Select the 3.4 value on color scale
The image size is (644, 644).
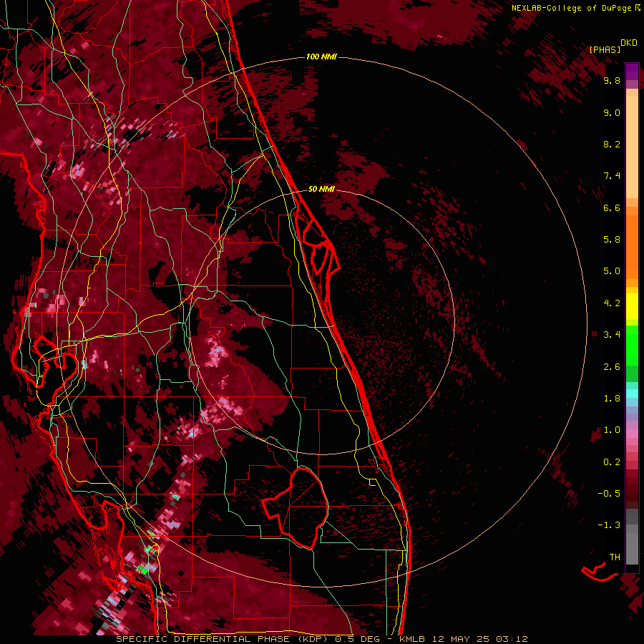coord(612,335)
